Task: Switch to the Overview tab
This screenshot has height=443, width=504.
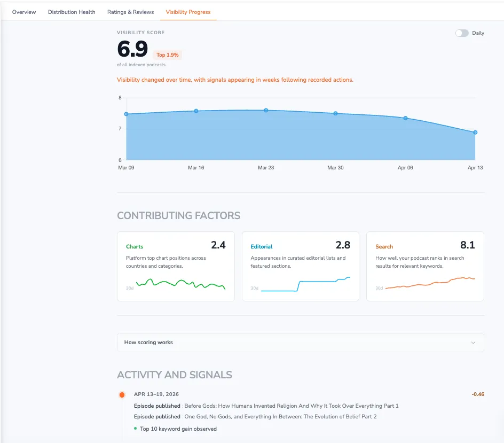Action: (x=23, y=11)
